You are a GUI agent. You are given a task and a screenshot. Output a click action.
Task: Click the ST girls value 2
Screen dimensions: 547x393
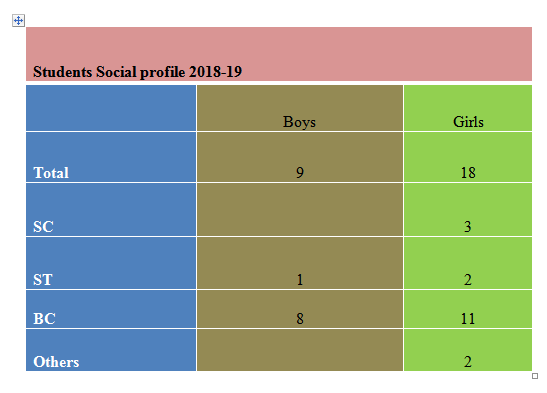pyautogui.click(x=468, y=280)
